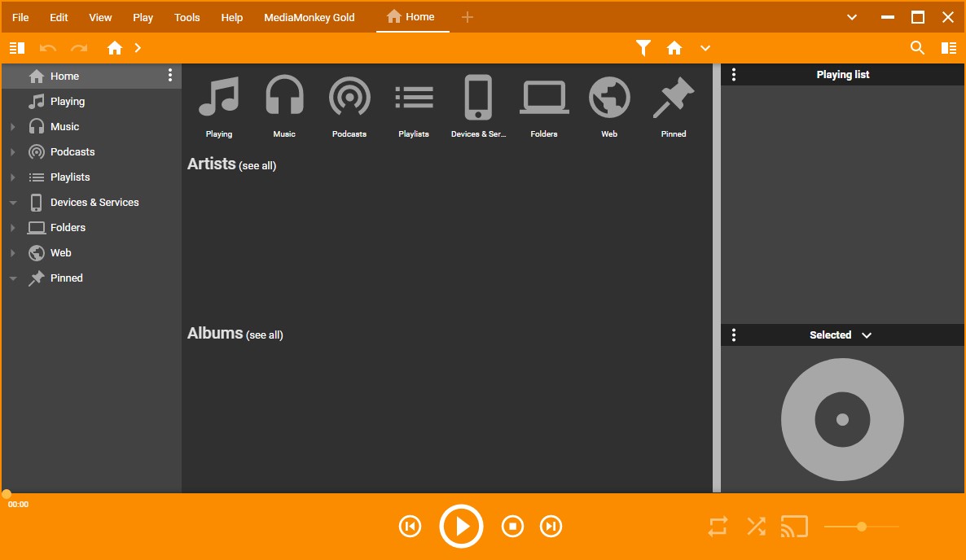This screenshot has height=560, width=966.
Task: Add a new tab with plus button
Action: (467, 17)
